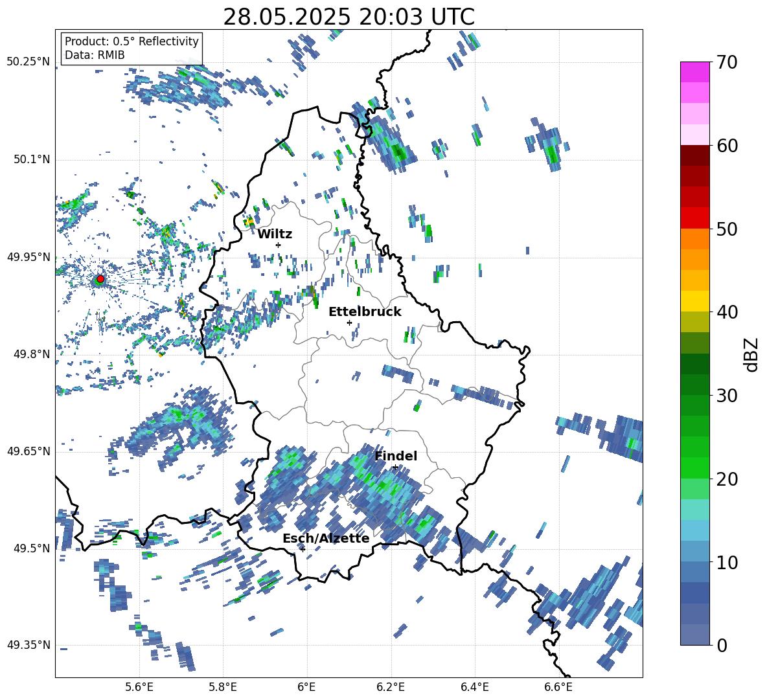Click the 50.1°N latitude label
The height and width of the screenshot is (700, 767).
tap(31, 159)
